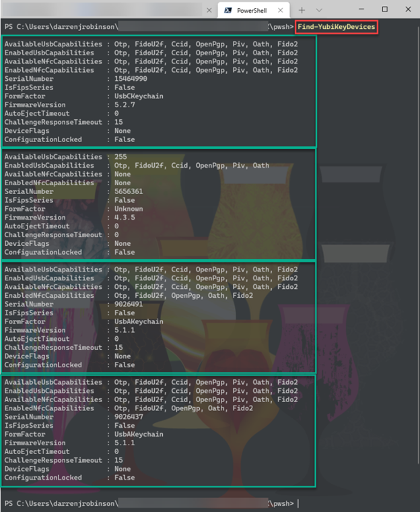The width and height of the screenshot is (420, 512).
Task: Click UsbAKeychain for device serial 9026437
Action: (x=139, y=435)
